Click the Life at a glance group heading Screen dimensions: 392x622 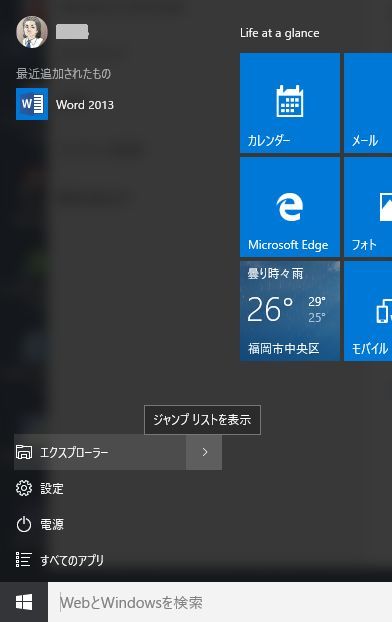pyautogui.click(x=279, y=33)
